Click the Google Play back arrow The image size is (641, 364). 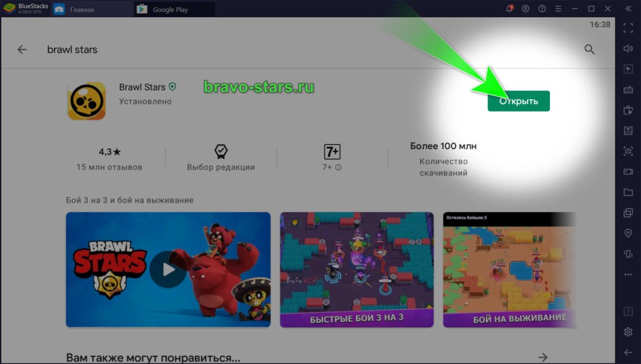click(x=22, y=49)
